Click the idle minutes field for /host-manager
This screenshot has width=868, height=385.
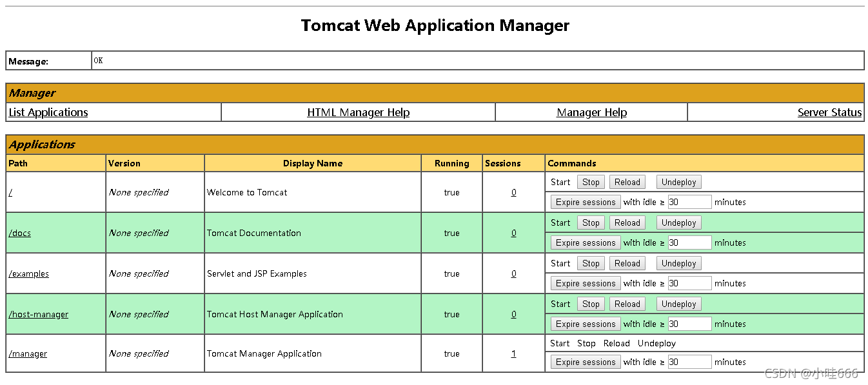click(x=690, y=323)
